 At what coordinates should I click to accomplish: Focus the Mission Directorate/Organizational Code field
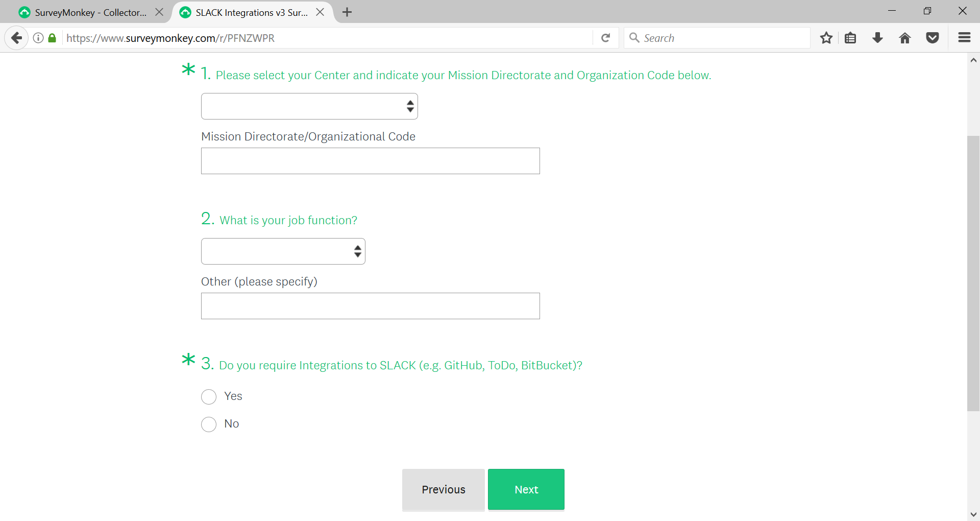pyautogui.click(x=370, y=161)
